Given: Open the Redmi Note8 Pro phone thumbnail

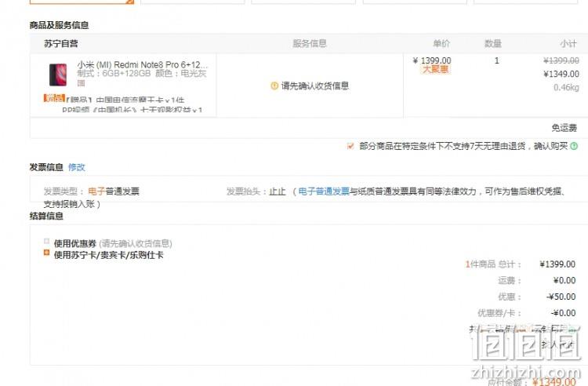Looking at the screenshot, I should (58, 75).
